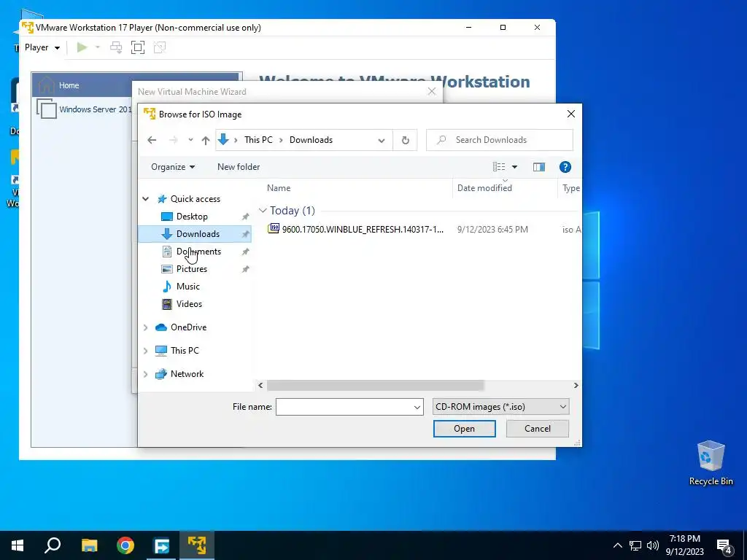Image resolution: width=747 pixels, height=560 pixels.
Task: Expand the address bar path dropdown
Action: coord(381,141)
